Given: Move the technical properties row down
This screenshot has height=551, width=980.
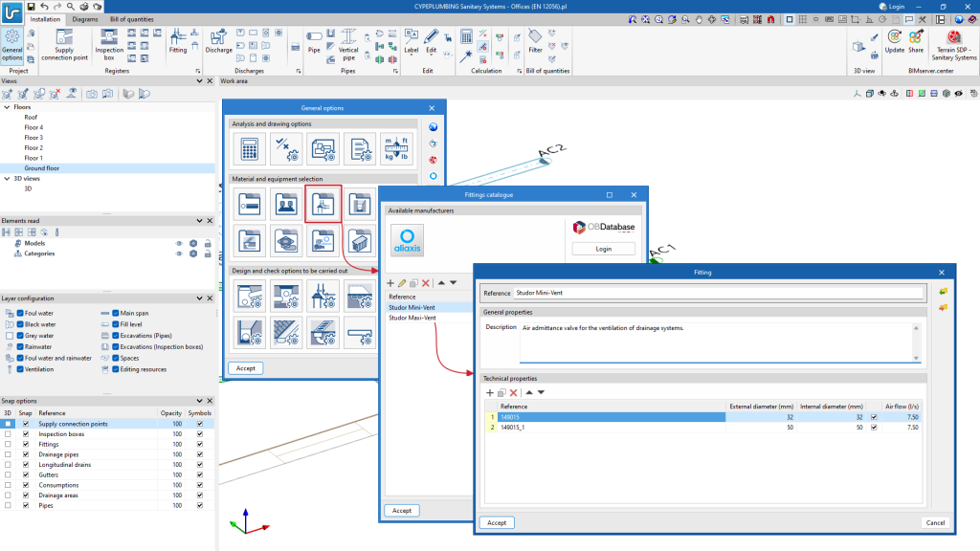Looking at the screenshot, I should (542, 393).
